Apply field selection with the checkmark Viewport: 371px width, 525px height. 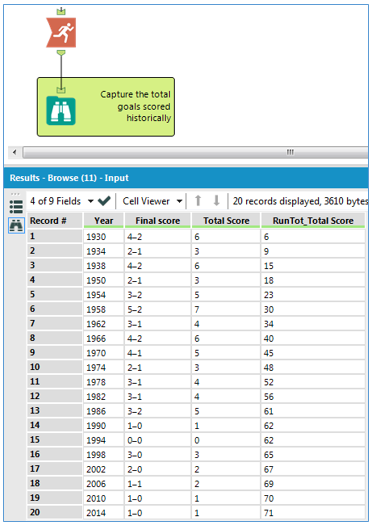(x=104, y=201)
